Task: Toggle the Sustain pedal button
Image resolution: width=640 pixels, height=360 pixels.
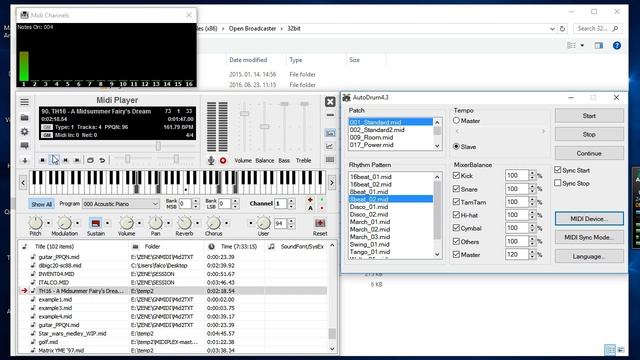Action: click(96, 223)
